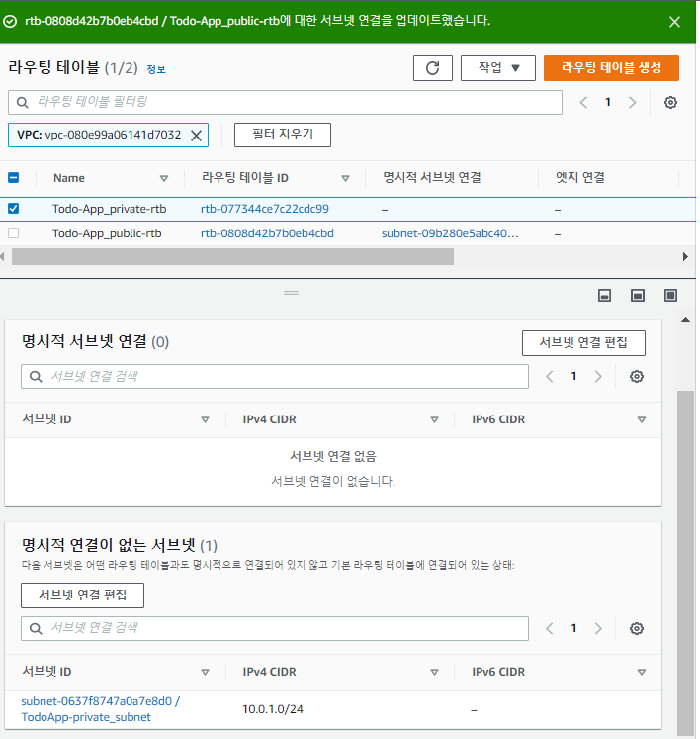Sort by Name column arrow
The width and height of the screenshot is (700, 739).
[x=164, y=179]
